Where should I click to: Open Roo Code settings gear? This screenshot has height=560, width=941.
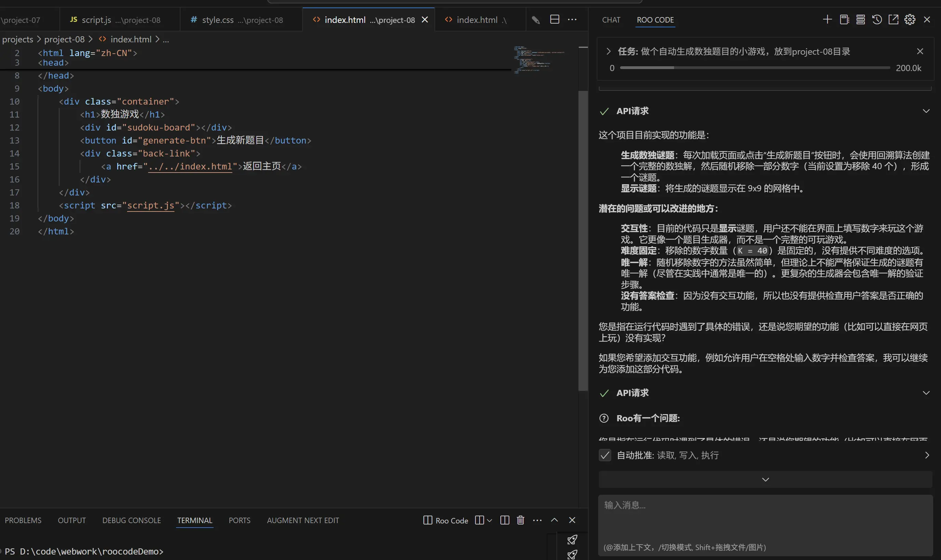[x=910, y=19]
